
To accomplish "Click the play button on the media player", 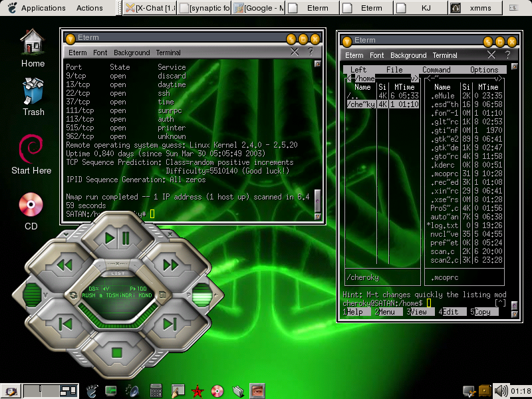I will [x=109, y=238].
